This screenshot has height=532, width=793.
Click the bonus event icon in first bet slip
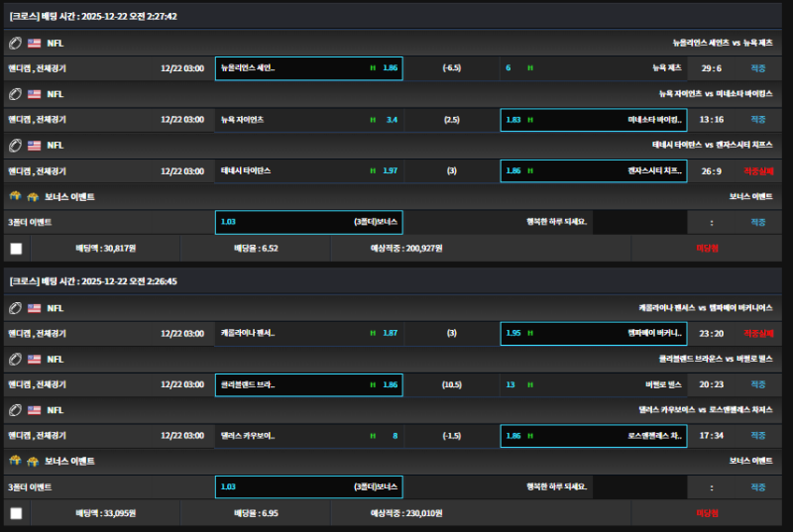[16, 197]
